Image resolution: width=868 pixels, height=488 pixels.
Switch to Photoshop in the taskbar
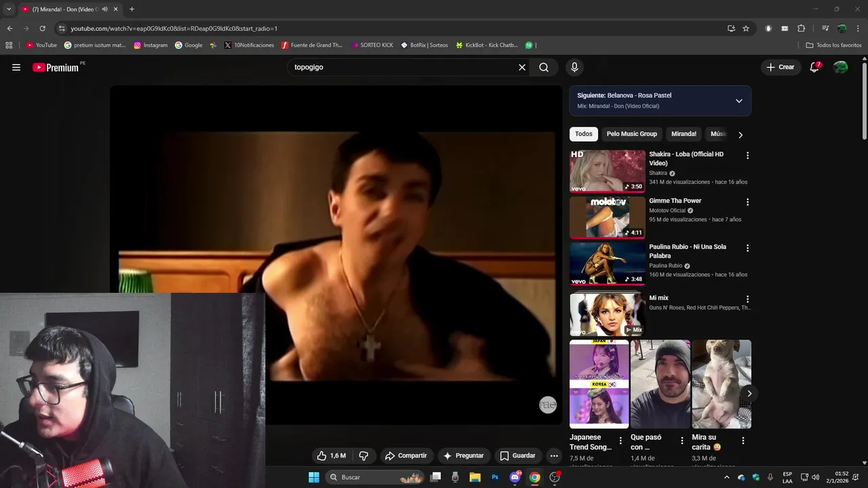pos(495,477)
